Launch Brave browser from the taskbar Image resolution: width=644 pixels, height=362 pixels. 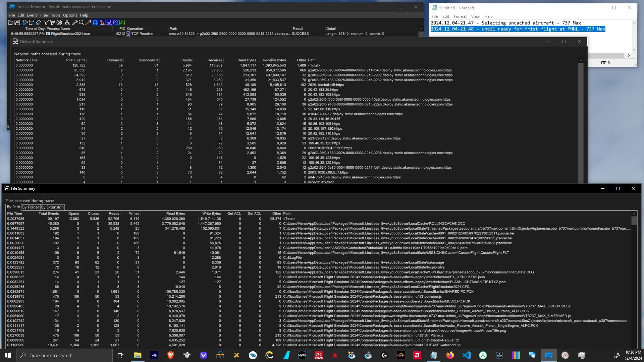click(x=170, y=355)
